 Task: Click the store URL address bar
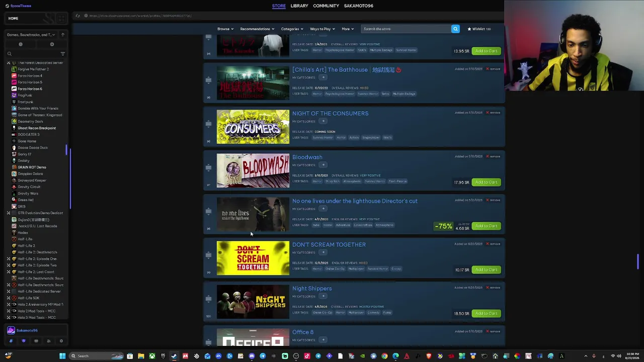pyautogui.click(x=141, y=16)
